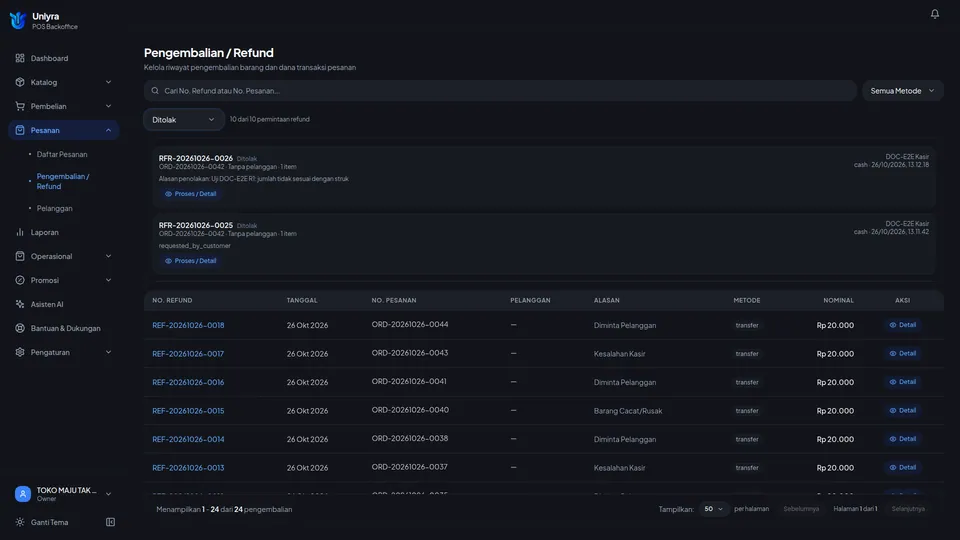Open the Ditolak status dropdown
The image size is (960, 540).
184,119
